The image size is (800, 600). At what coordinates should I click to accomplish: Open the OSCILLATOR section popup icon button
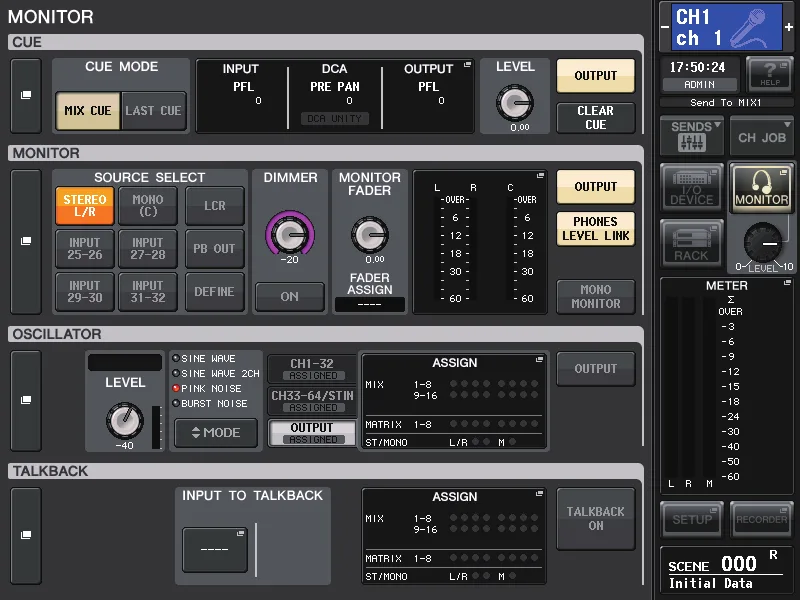[x=26, y=400]
